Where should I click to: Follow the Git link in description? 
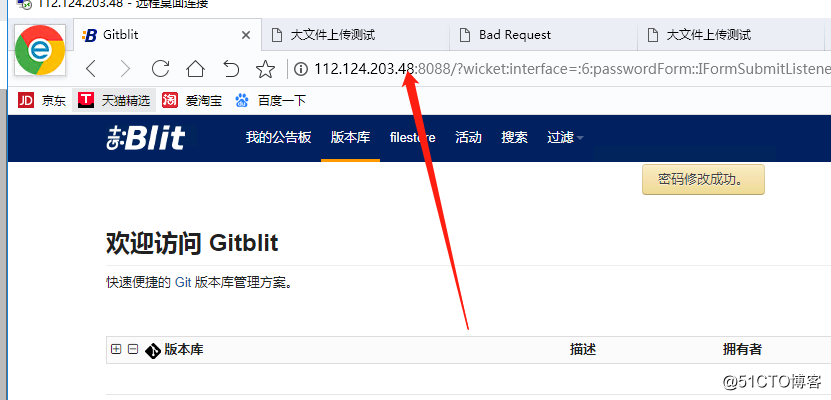(x=183, y=282)
